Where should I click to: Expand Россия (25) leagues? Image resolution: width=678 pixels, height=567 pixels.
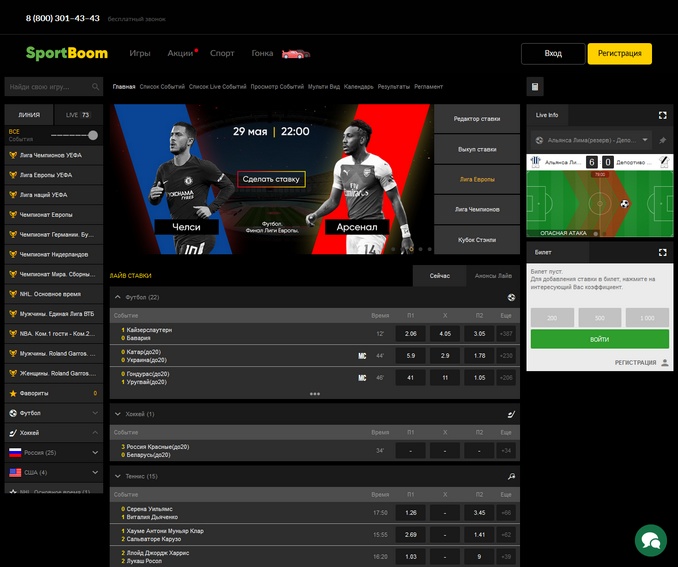click(95, 452)
